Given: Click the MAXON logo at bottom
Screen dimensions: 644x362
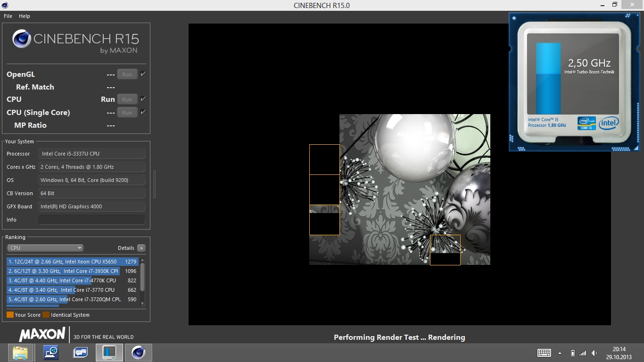Looking at the screenshot, I should point(42,335).
